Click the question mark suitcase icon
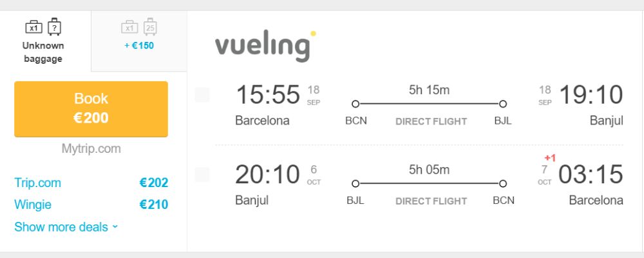 54,26
